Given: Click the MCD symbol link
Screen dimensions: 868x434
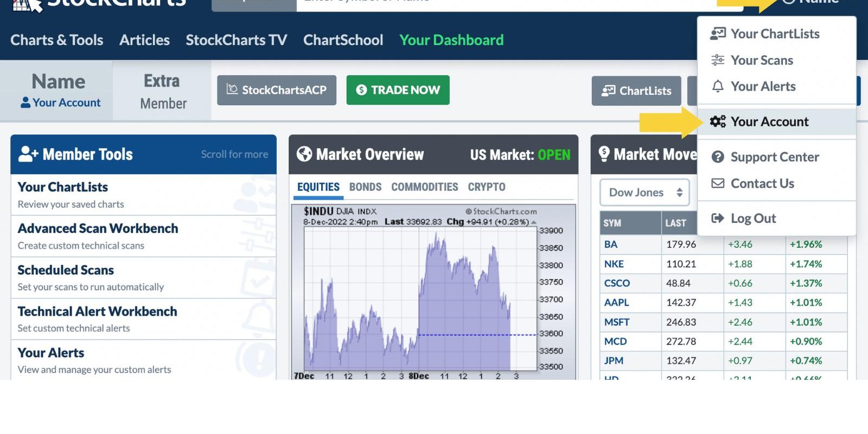Looking at the screenshot, I should 615,341.
